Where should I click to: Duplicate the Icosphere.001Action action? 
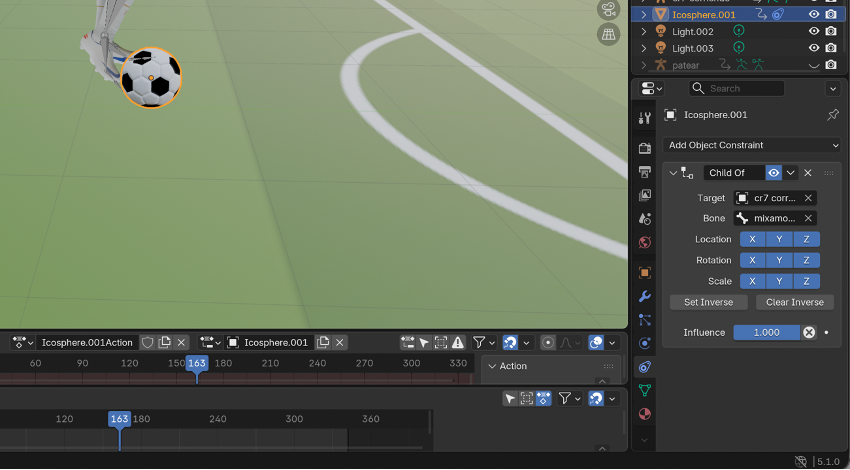pos(164,343)
